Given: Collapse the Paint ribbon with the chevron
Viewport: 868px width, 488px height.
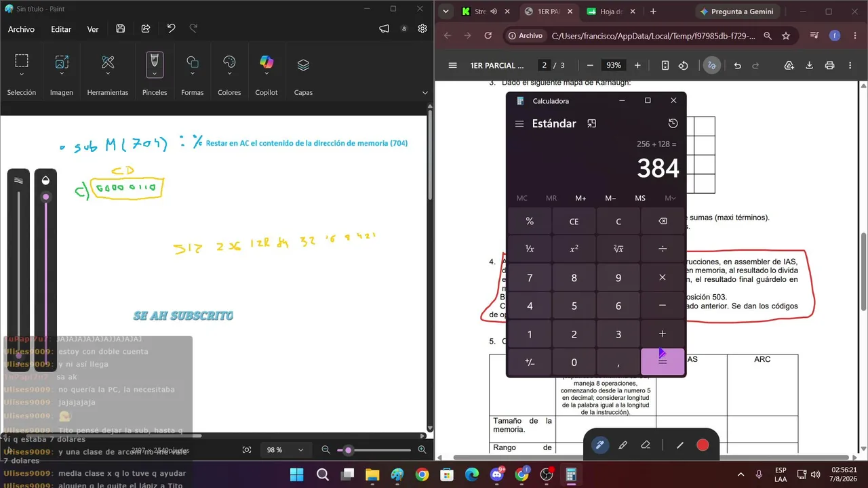Looking at the screenshot, I should pyautogui.click(x=425, y=93).
